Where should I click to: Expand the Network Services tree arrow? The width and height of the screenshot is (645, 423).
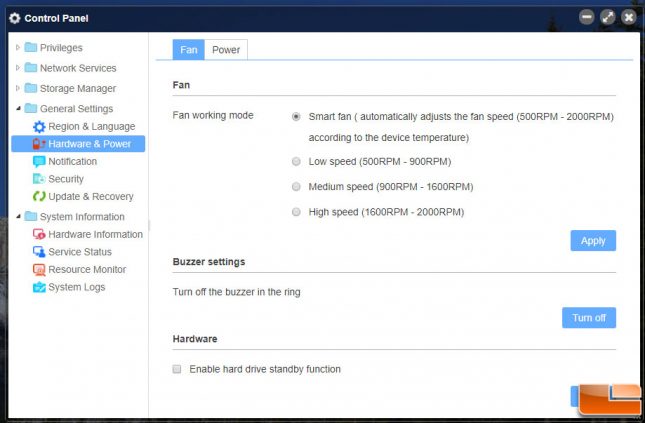18,67
